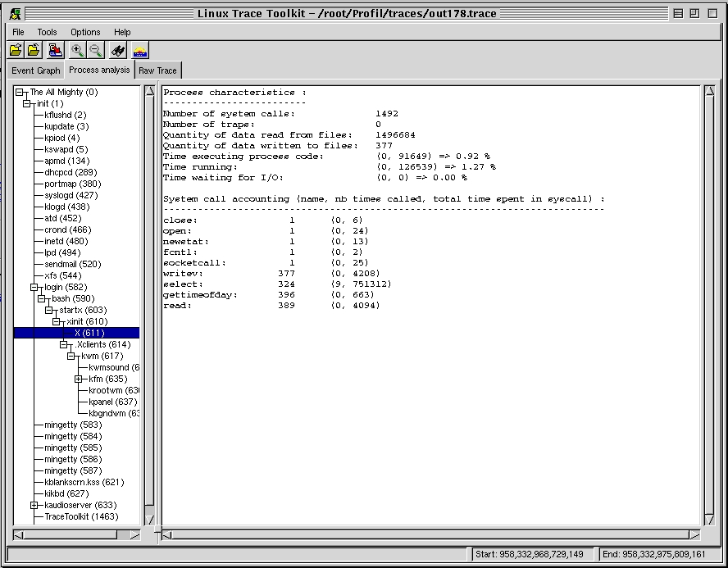Select process kblankscrn.kss (621)
Viewport: 728px width, 568px height.
click(84, 483)
